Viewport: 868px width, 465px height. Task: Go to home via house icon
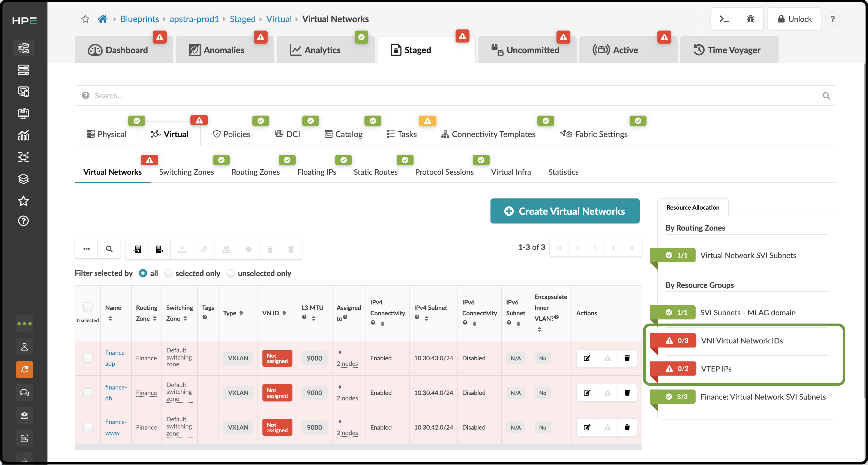point(103,19)
